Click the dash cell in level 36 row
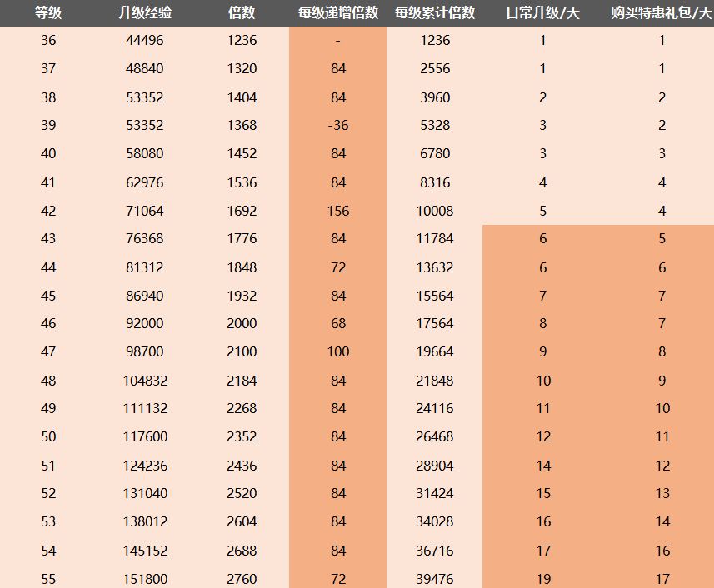714x588 pixels. [338, 40]
